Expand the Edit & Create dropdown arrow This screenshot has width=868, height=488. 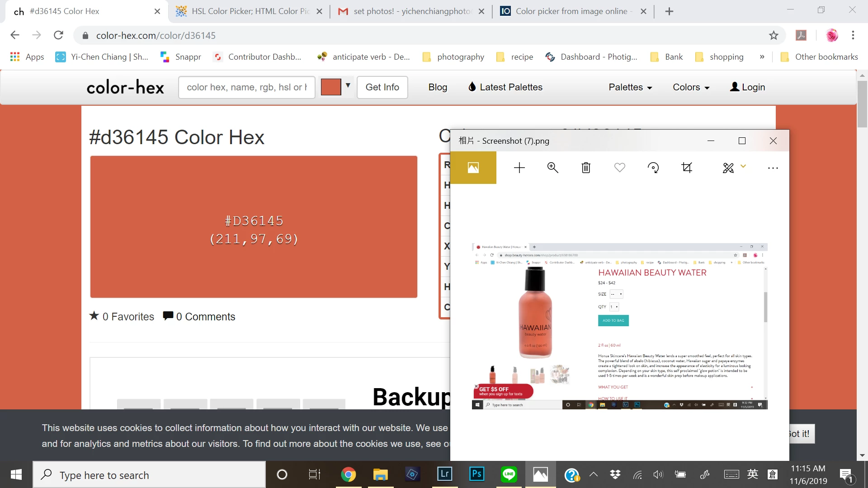click(743, 166)
